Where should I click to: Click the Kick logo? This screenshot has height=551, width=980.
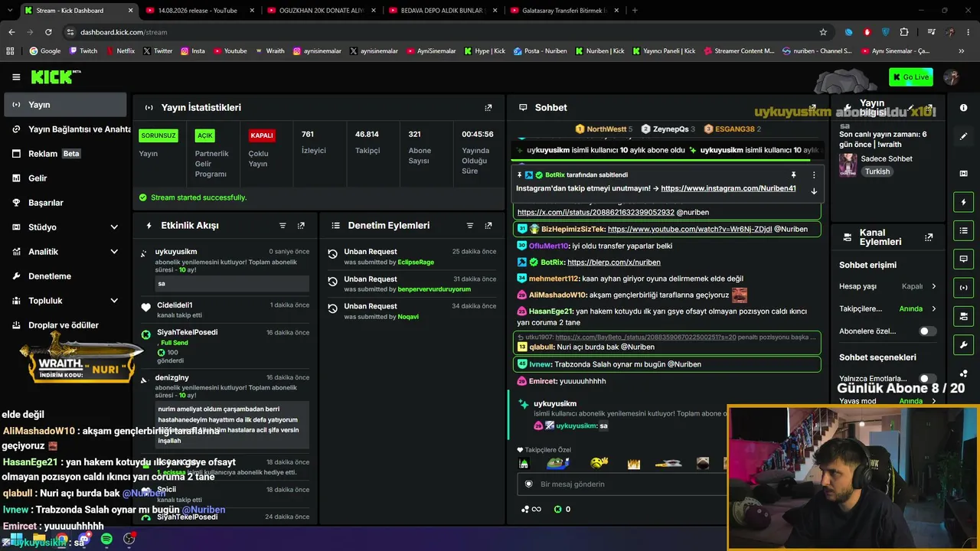[55, 77]
